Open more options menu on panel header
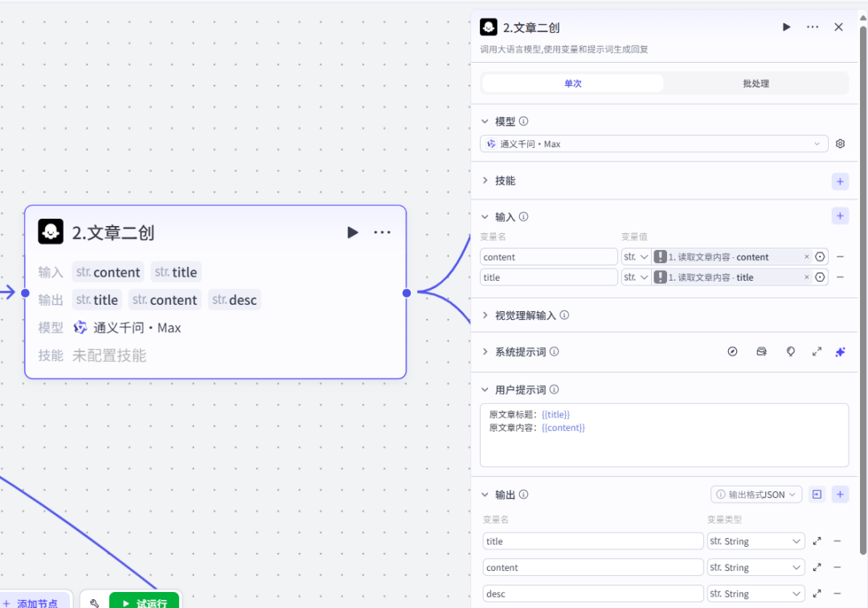The height and width of the screenshot is (608, 868). point(813,27)
